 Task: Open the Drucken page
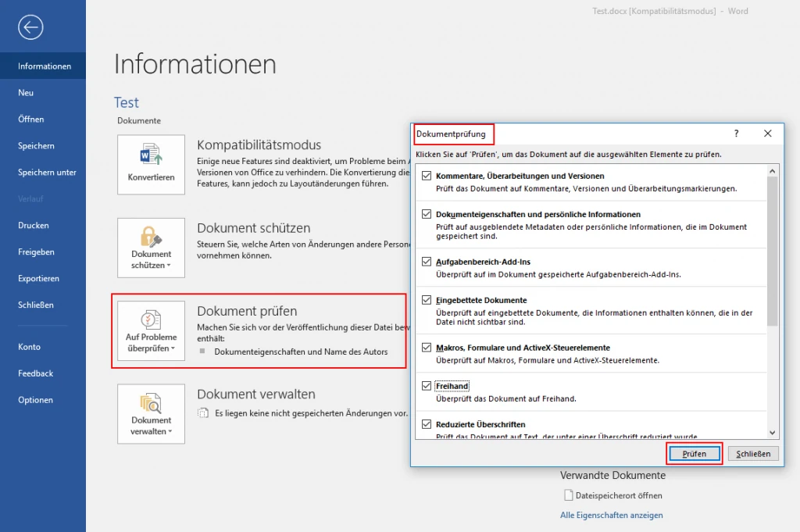[x=43, y=226]
